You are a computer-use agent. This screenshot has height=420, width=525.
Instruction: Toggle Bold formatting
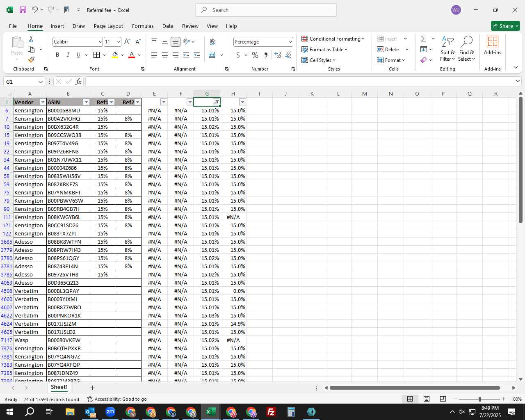[x=57, y=55]
